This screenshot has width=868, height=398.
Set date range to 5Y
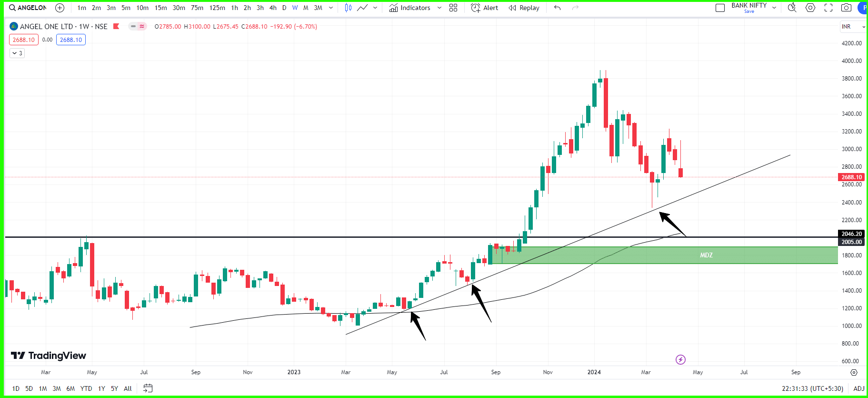(x=114, y=388)
